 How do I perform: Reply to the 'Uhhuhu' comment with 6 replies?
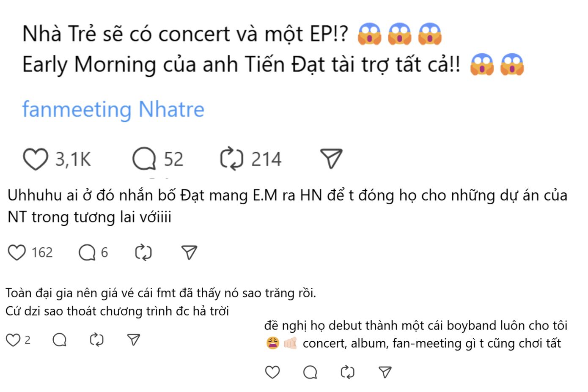pos(87,252)
